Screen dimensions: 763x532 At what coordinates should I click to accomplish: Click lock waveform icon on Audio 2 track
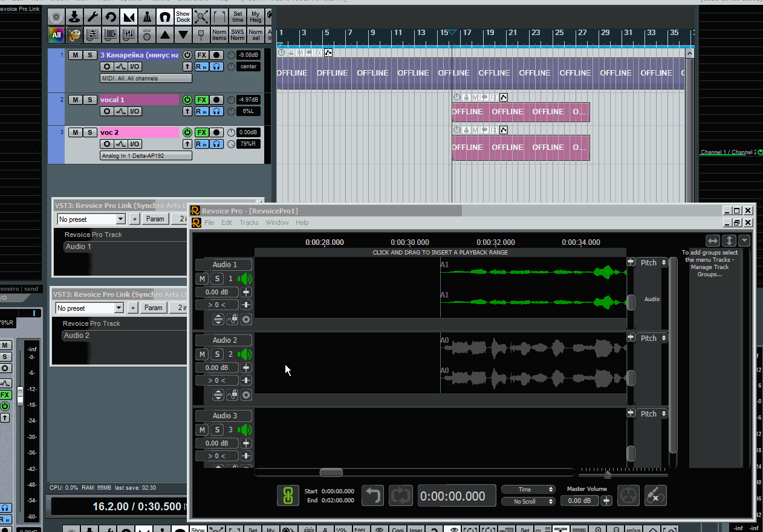[x=232, y=395]
